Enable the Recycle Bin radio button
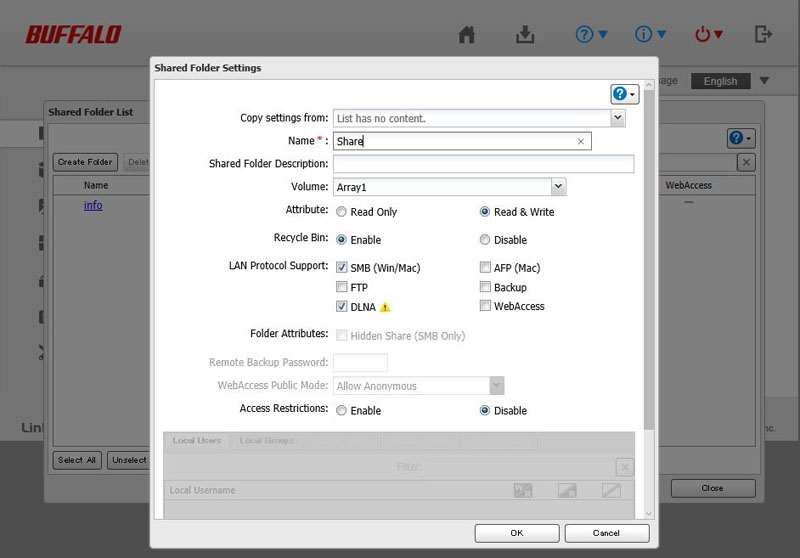 341,240
